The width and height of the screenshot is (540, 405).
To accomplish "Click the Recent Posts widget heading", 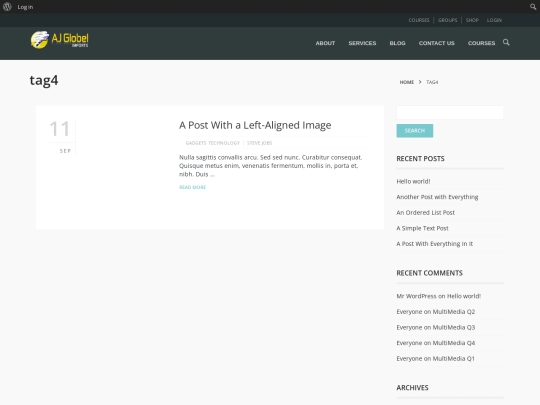I will (x=420, y=159).
